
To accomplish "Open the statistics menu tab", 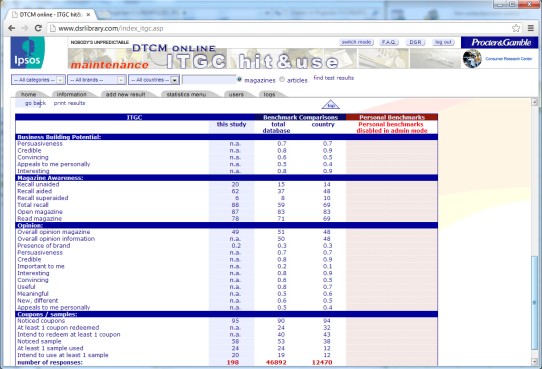I will point(186,94).
